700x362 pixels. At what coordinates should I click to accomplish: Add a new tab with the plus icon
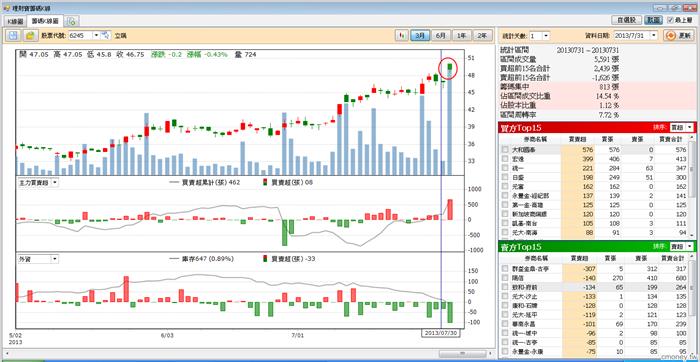point(72,21)
